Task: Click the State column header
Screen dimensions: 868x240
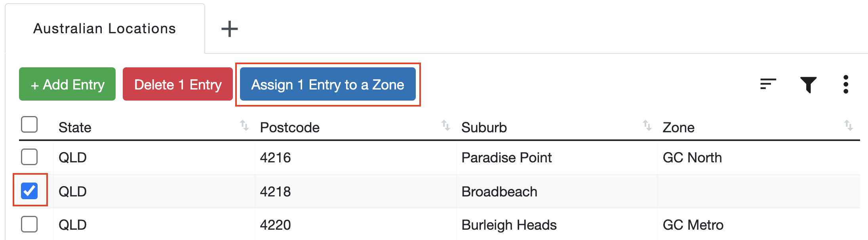Action: point(75,127)
